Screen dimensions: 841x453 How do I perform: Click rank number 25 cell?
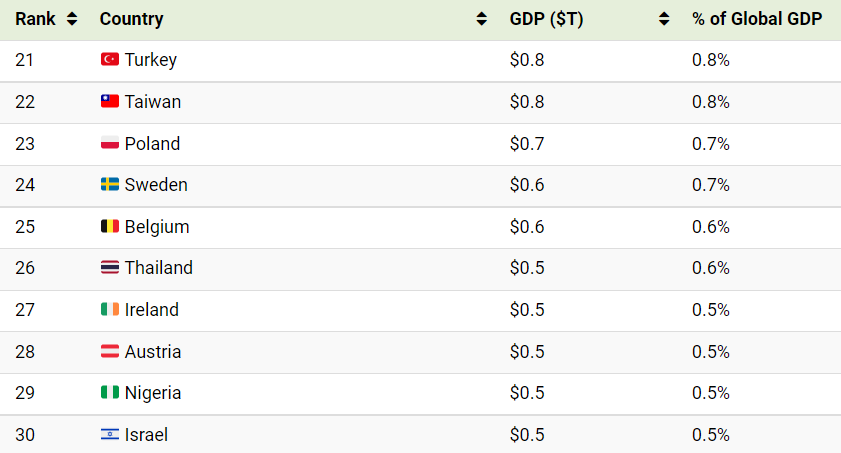pos(25,227)
